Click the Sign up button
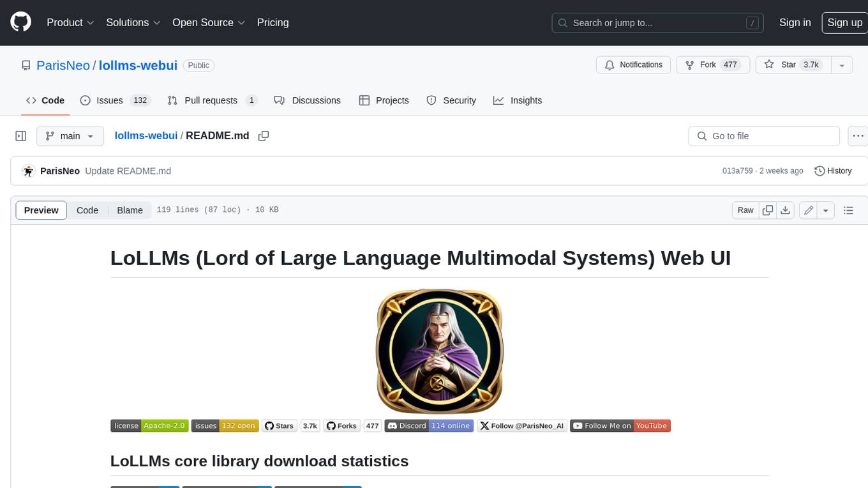This screenshot has height=488, width=868. (x=844, y=22)
